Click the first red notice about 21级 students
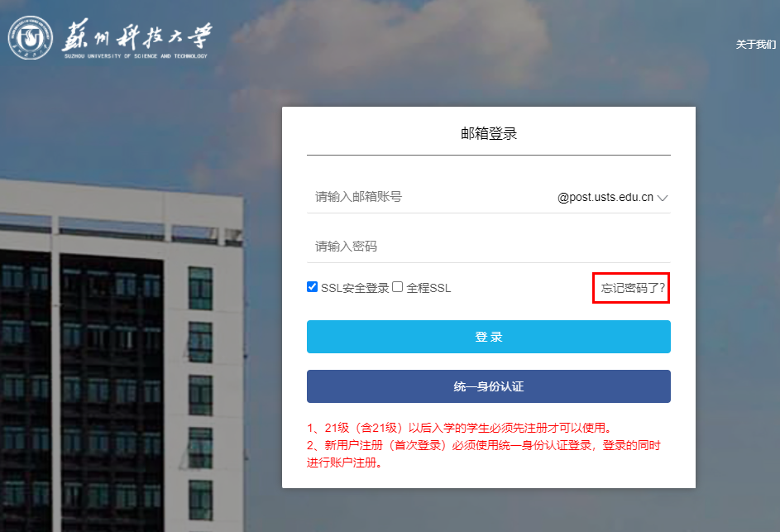 tap(460, 428)
